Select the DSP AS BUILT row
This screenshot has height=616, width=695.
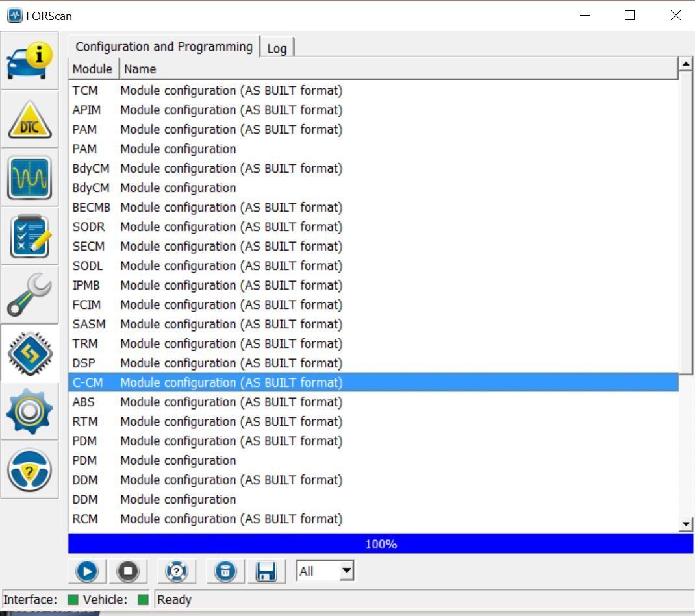pos(373,363)
